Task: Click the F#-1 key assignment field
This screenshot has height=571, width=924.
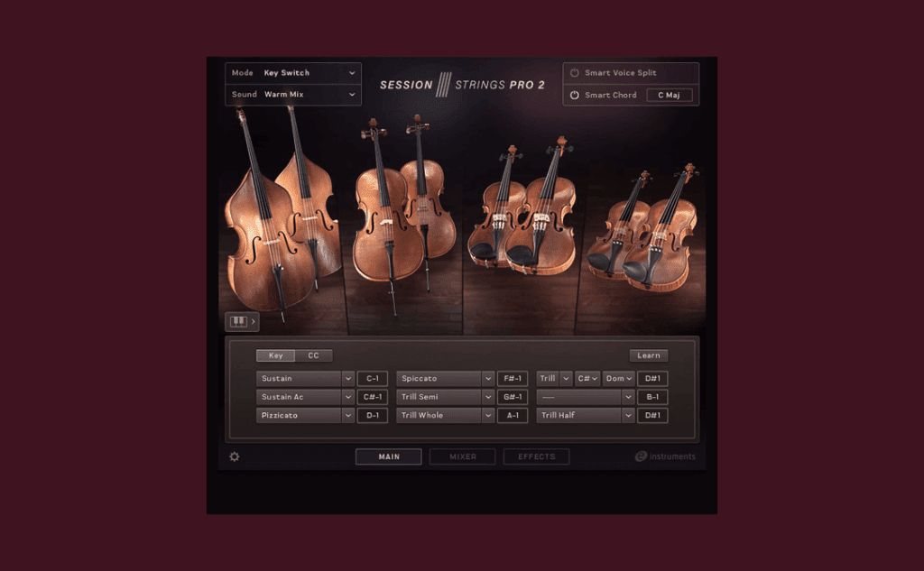Action: pyautogui.click(x=513, y=378)
